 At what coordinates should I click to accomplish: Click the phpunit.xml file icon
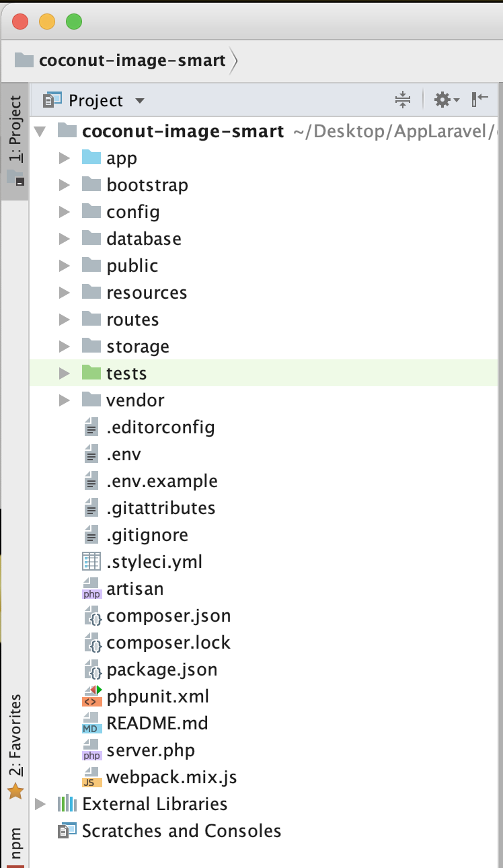pyautogui.click(x=91, y=696)
